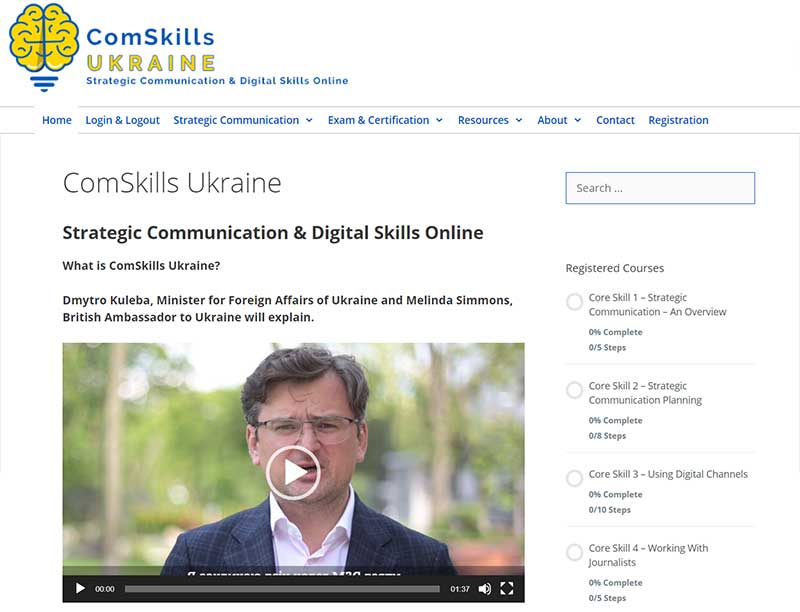
Task: Open the Home menu item
Action: pyautogui.click(x=57, y=120)
